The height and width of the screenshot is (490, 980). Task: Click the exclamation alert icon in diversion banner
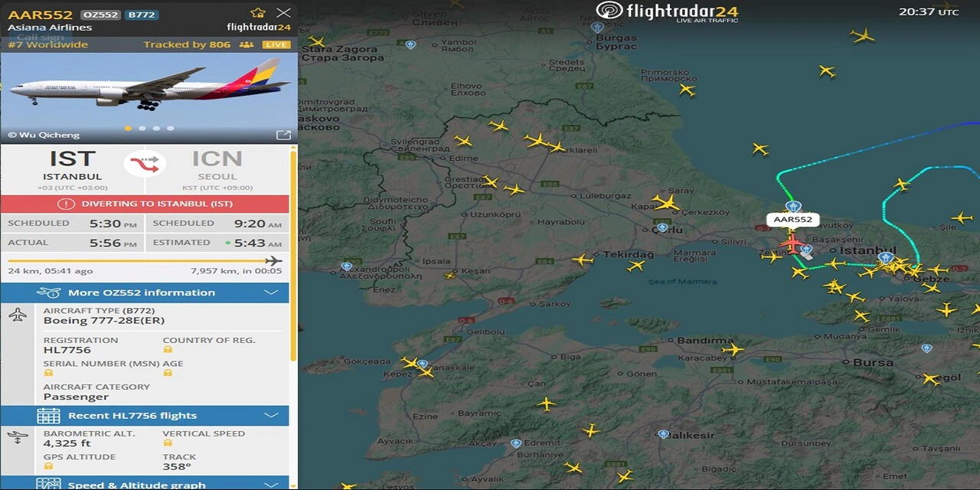(x=67, y=204)
